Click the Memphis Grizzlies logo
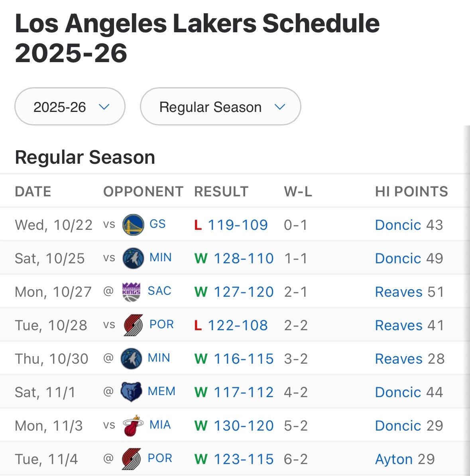 coord(131,392)
